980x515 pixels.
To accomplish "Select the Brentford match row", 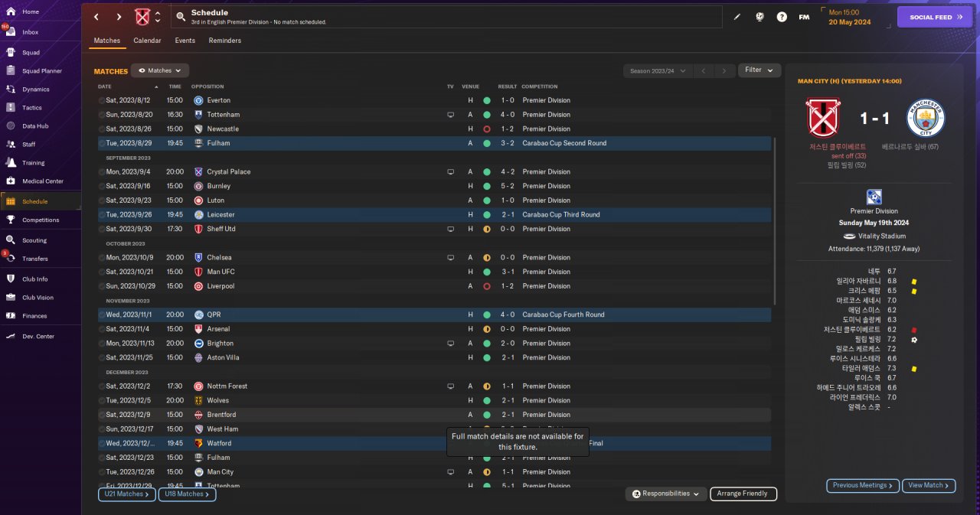I will 433,415.
